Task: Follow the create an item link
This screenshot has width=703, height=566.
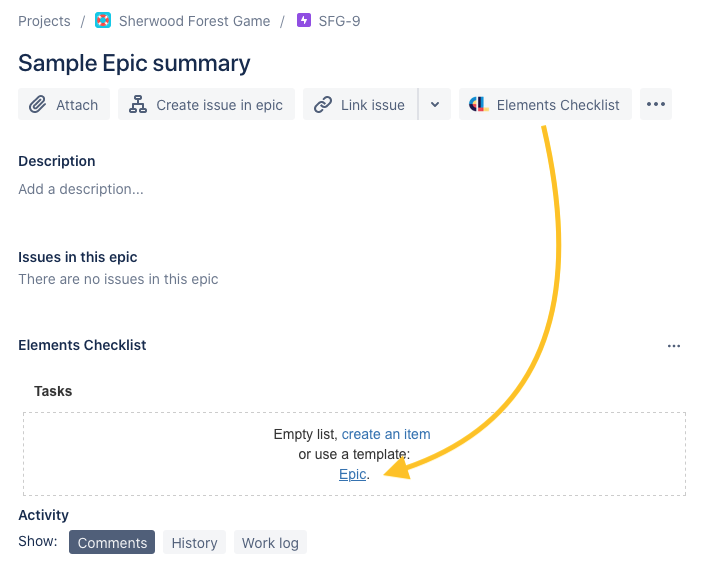Action: (x=386, y=434)
